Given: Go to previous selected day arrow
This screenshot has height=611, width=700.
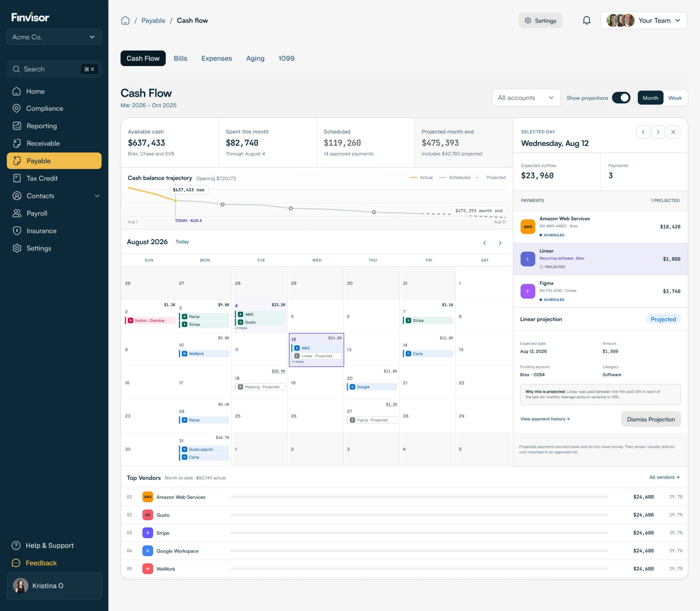Looking at the screenshot, I should 643,132.
